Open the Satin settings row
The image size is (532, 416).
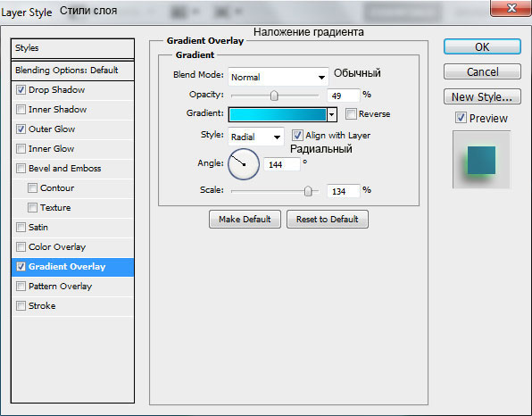(72, 228)
